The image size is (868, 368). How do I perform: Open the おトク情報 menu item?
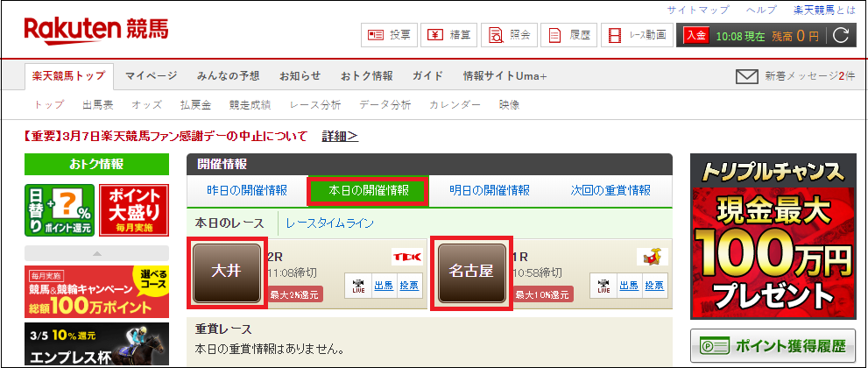click(x=366, y=76)
